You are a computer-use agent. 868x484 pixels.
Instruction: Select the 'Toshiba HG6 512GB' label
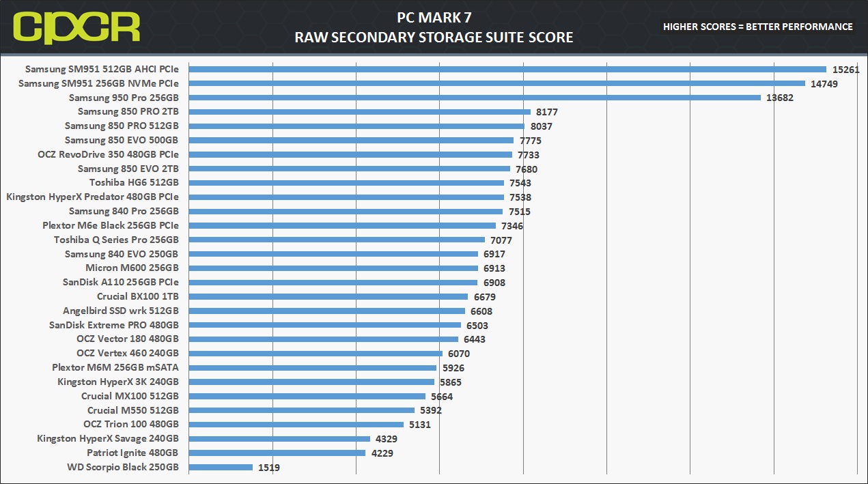pos(134,182)
